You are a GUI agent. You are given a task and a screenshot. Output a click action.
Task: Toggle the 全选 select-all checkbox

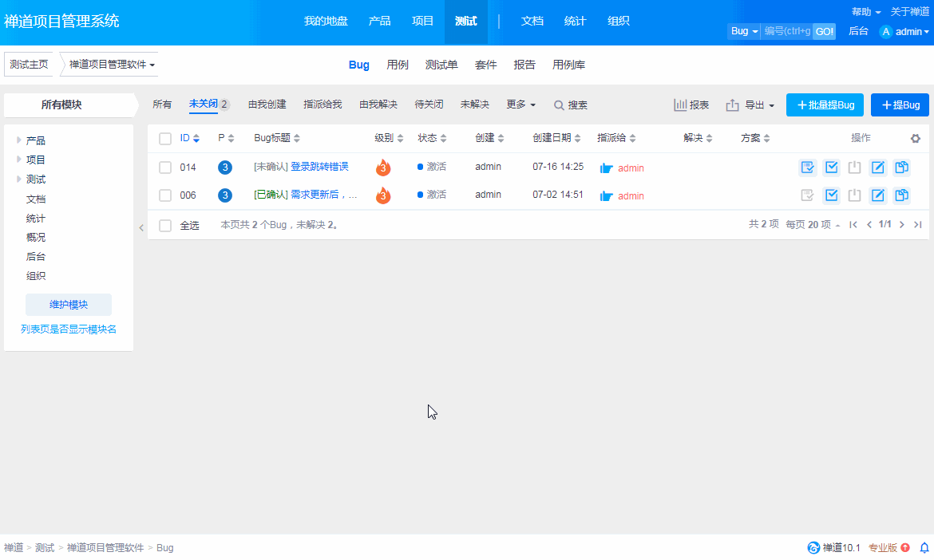(x=165, y=226)
